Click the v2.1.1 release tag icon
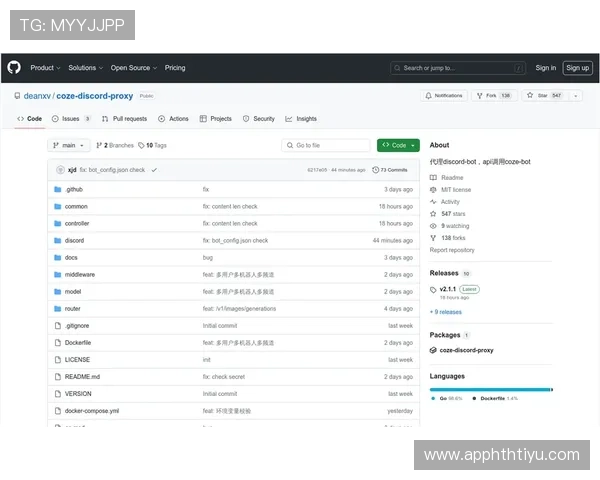Screen dimensions: 600x480 tap(434, 289)
